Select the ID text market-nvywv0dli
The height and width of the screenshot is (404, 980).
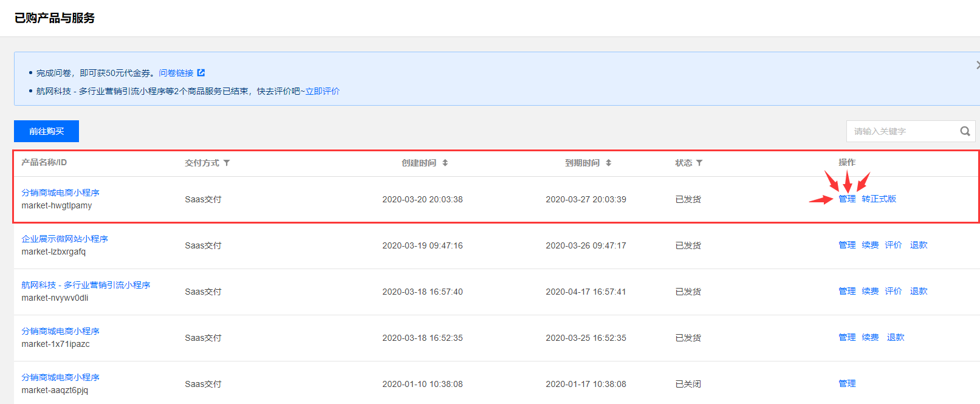pos(55,298)
